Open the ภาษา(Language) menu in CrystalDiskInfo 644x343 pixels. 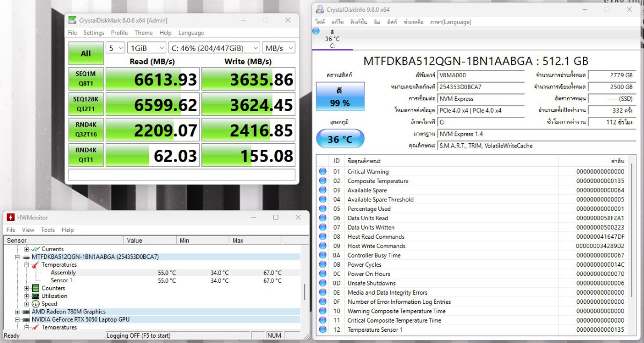tap(450, 22)
